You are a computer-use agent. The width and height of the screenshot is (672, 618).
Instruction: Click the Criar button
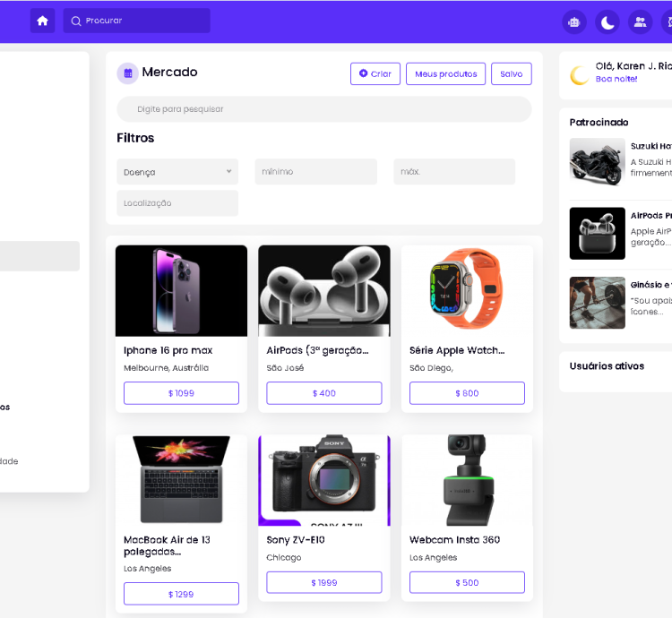pyautogui.click(x=375, y=73)
